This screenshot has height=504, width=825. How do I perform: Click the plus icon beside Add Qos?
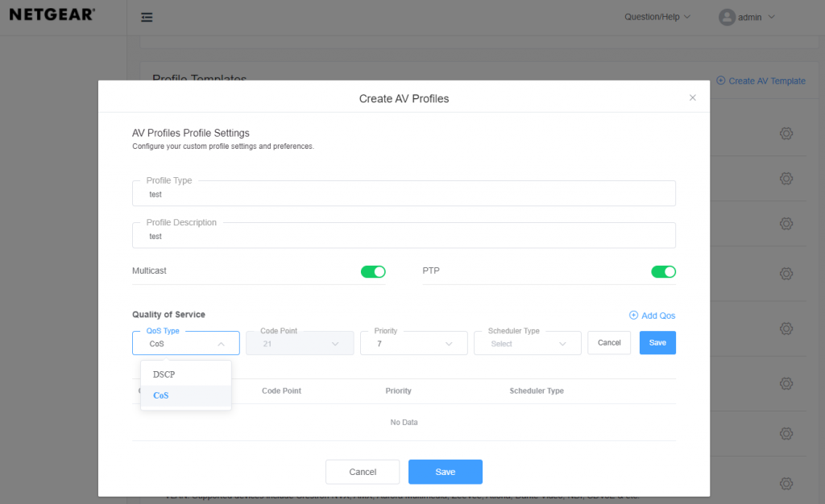pyautogui.click(x=633, y=316)
